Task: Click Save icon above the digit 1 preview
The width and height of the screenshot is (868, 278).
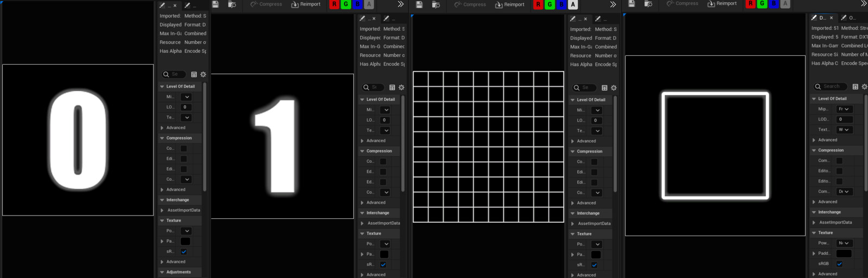Action: (x=215, y=4)
